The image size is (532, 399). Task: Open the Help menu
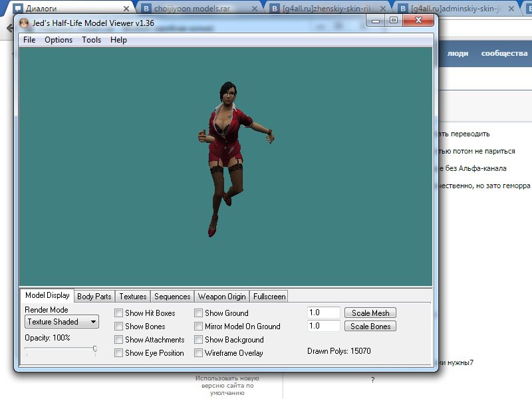(x=118, y=40)
